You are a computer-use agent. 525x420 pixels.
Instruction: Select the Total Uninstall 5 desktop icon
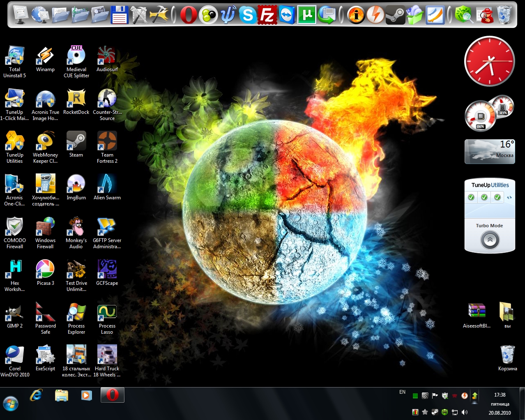pos(15,62)
